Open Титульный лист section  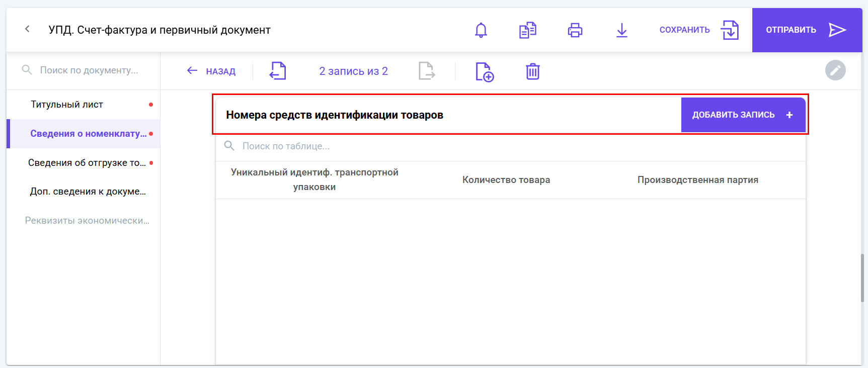point(84,105)
